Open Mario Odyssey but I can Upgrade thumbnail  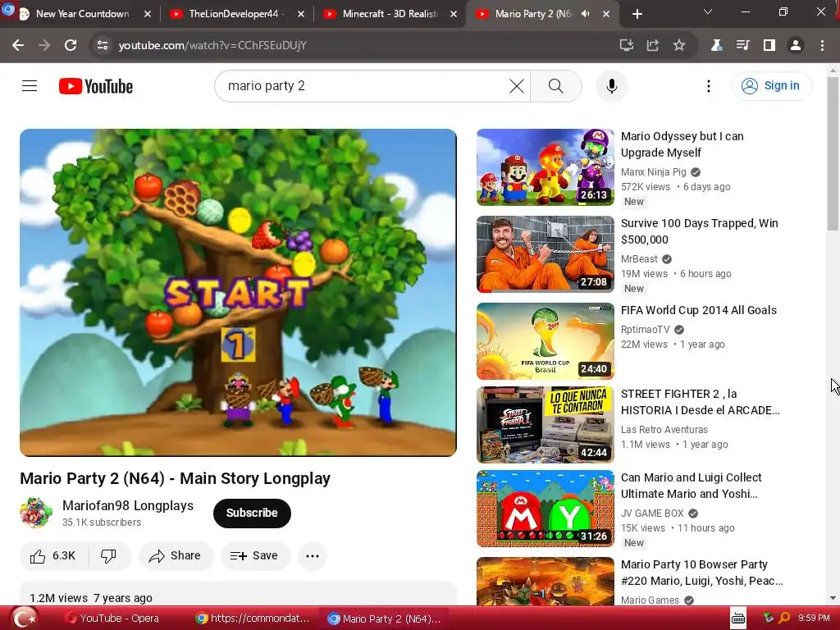546,167
